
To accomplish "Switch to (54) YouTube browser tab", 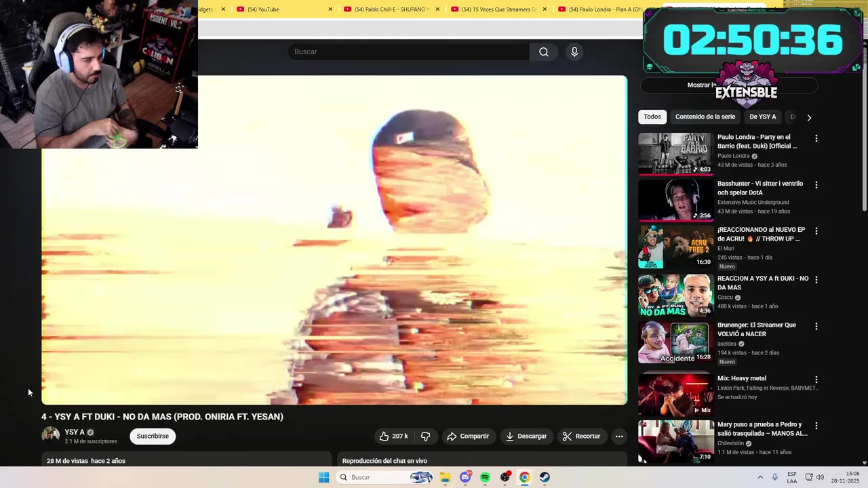I will point(284,9).
